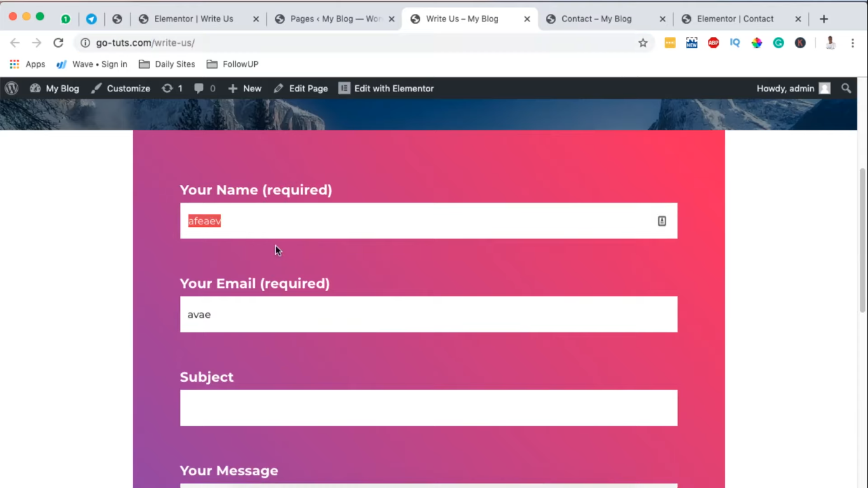Viewport: 868px width, 488px height.
Task: Open the Apps bookmarks shortcut
Action: pyautogui.click(x=27, y=64)
